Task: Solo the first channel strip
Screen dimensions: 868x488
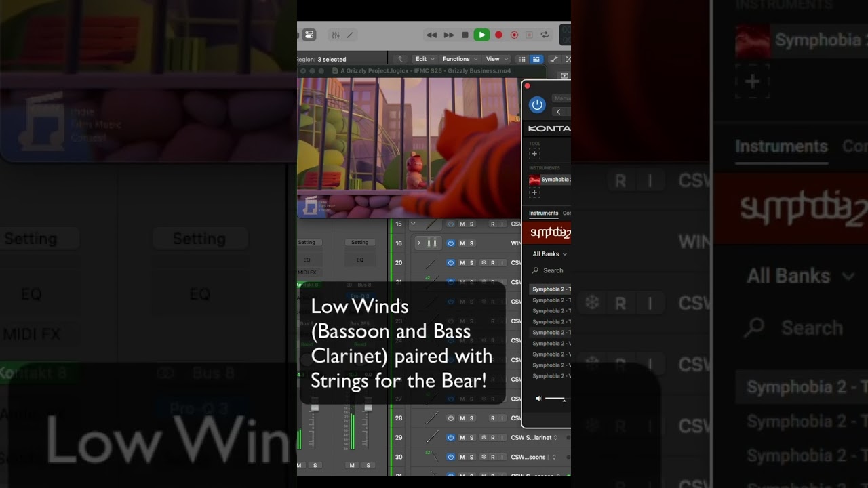Action: [315, 465]
